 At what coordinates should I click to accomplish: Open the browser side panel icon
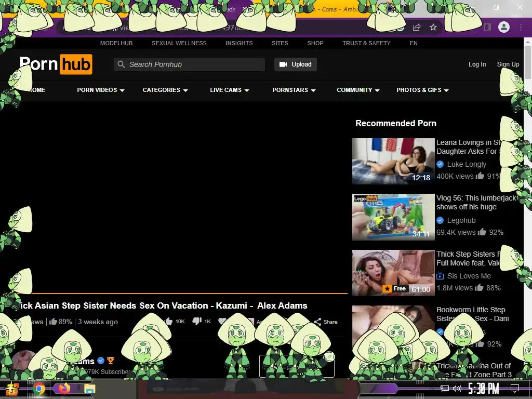click(x=487, y=27)
